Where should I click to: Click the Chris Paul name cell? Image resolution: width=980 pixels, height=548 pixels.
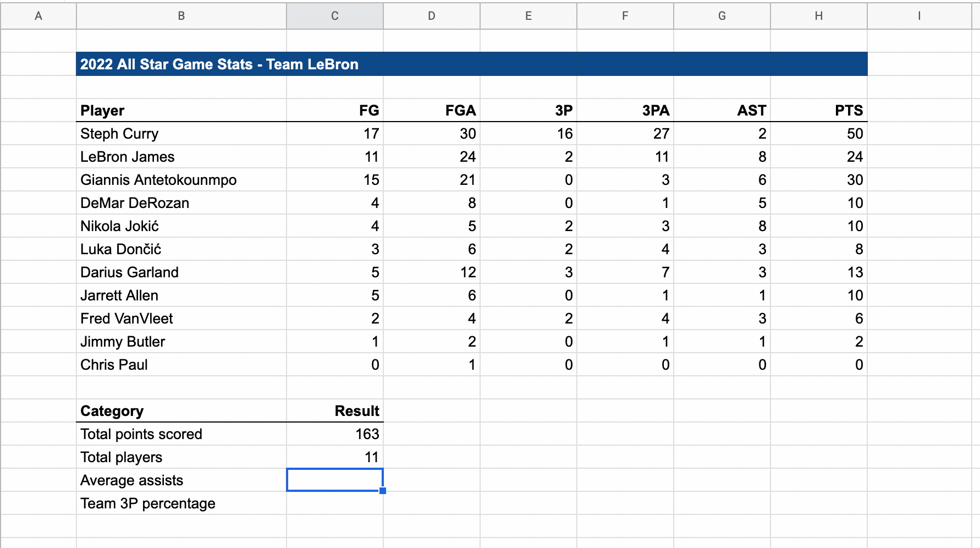[181, 365]
